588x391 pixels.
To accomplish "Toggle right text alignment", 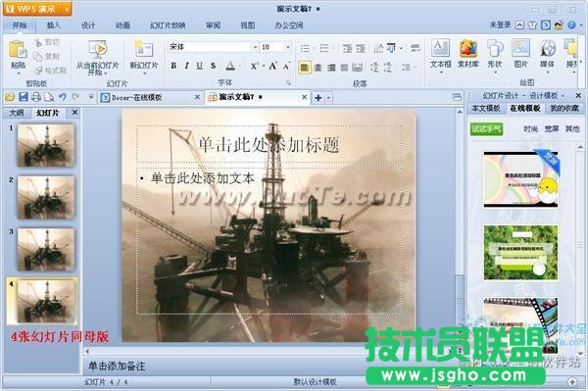I will tap(331, 68).
